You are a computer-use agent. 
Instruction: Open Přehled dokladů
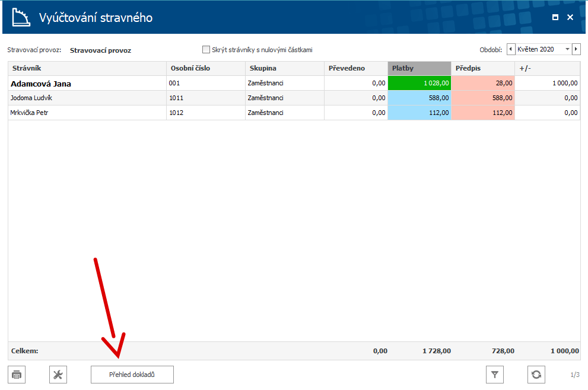coord(132,374)
